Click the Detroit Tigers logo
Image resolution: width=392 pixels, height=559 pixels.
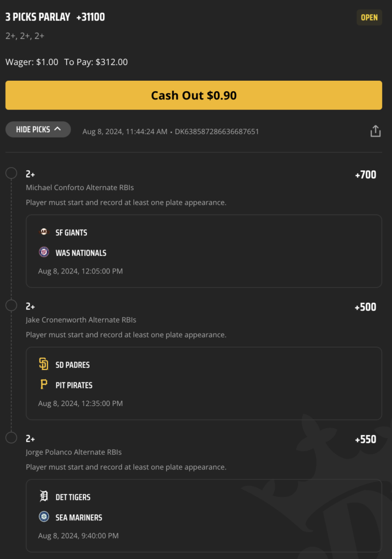pyautogui.click(x=44, y=496)
